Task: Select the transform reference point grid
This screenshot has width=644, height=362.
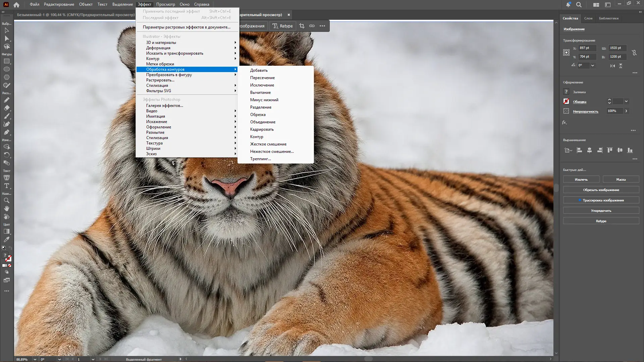Action: [x=566, y=52]
